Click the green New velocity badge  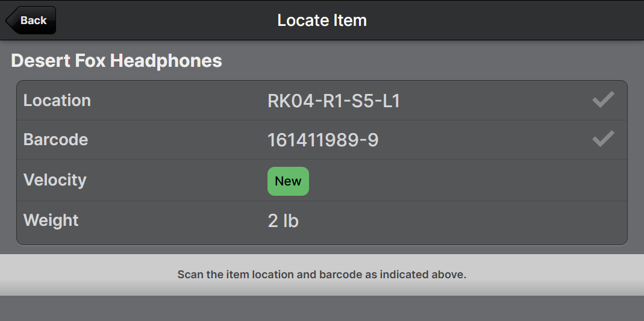pyautogui.click(x=288, y=181)
